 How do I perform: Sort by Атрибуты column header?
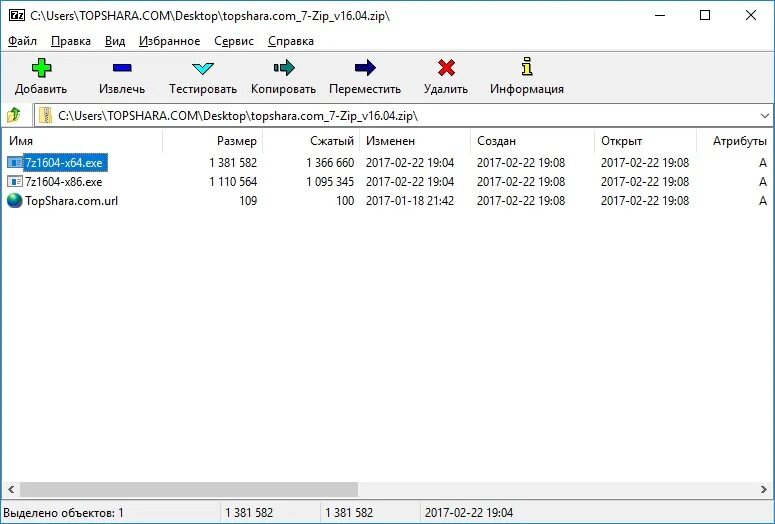735,141
